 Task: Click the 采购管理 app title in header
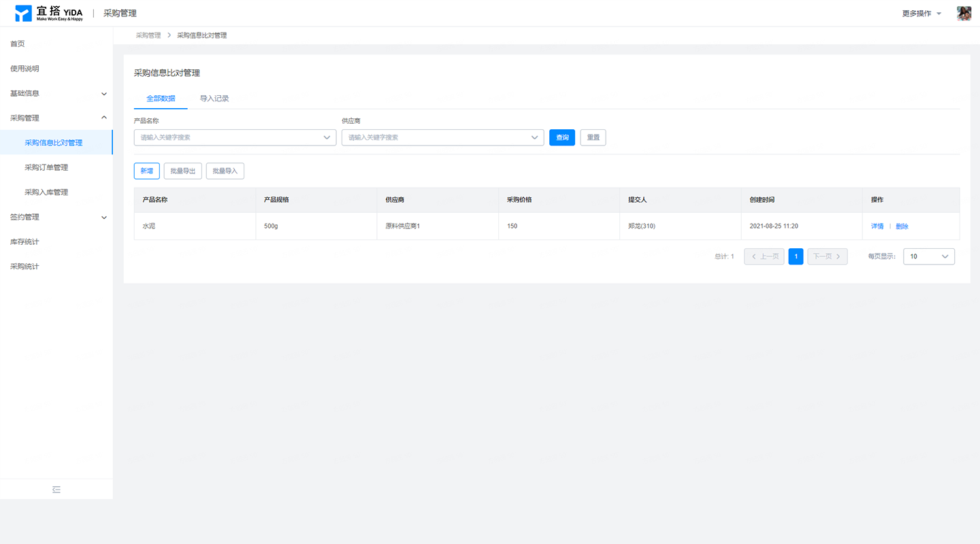[120, 14]
